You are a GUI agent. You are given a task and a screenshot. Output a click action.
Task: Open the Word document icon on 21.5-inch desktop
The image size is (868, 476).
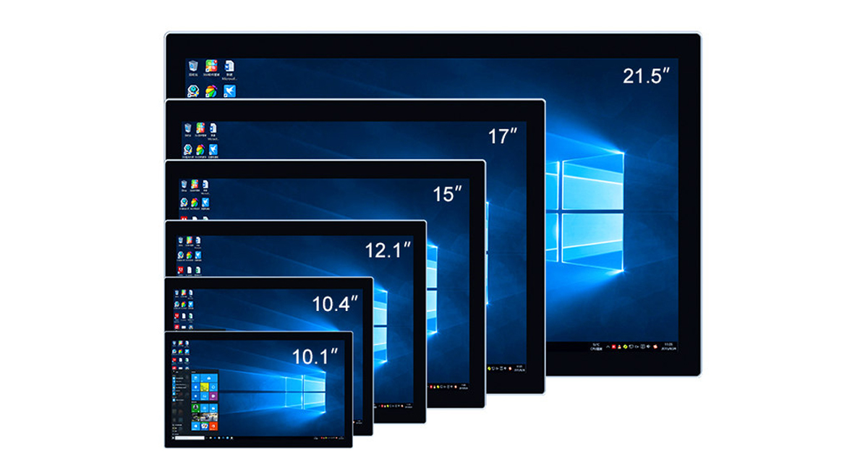(x=229, y=67)
